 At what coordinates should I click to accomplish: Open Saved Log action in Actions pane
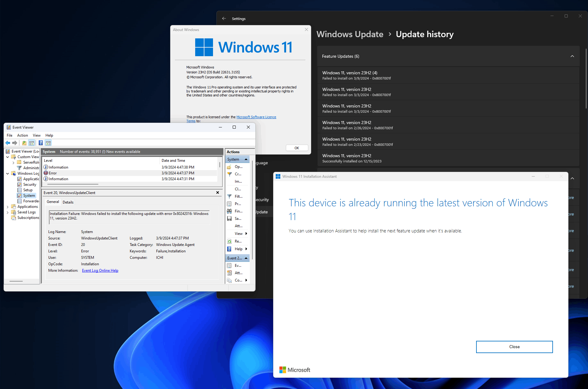coord(238,167)
